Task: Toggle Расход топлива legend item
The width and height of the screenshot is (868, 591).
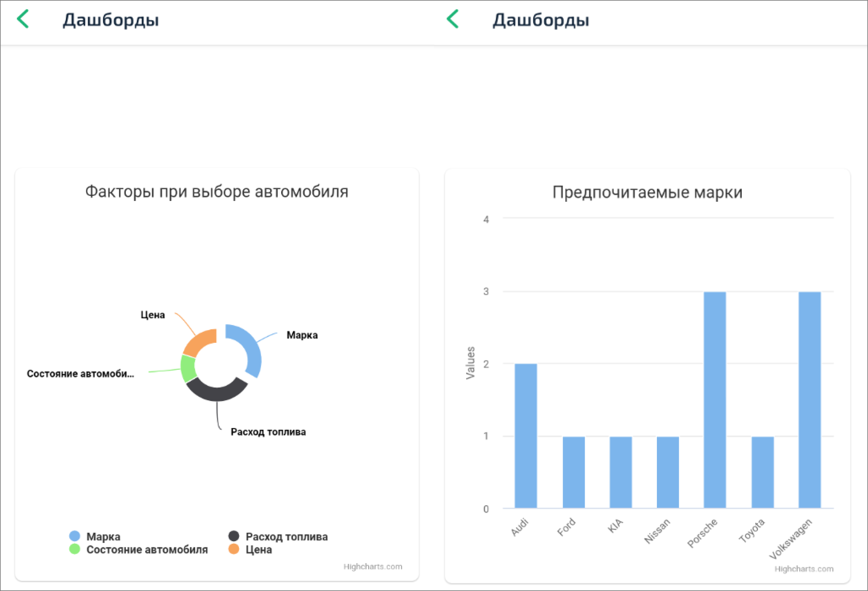Action: point(286,537)
